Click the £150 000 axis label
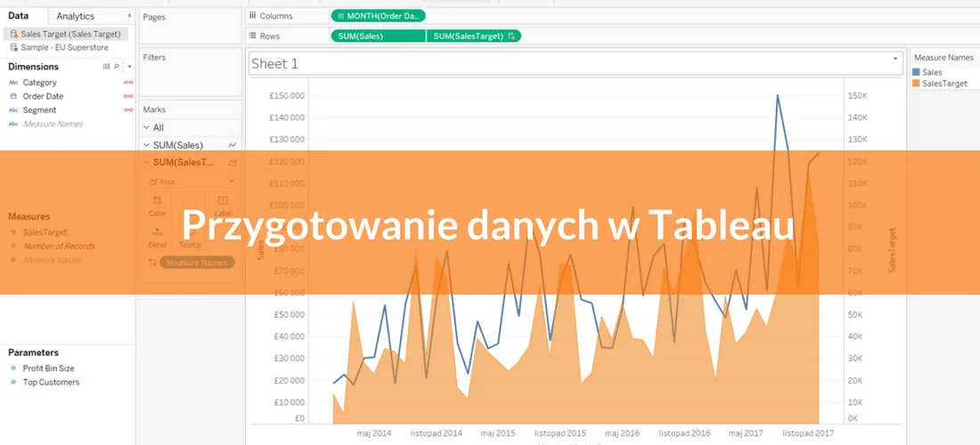Screen dimensions: 980x445 287,95
